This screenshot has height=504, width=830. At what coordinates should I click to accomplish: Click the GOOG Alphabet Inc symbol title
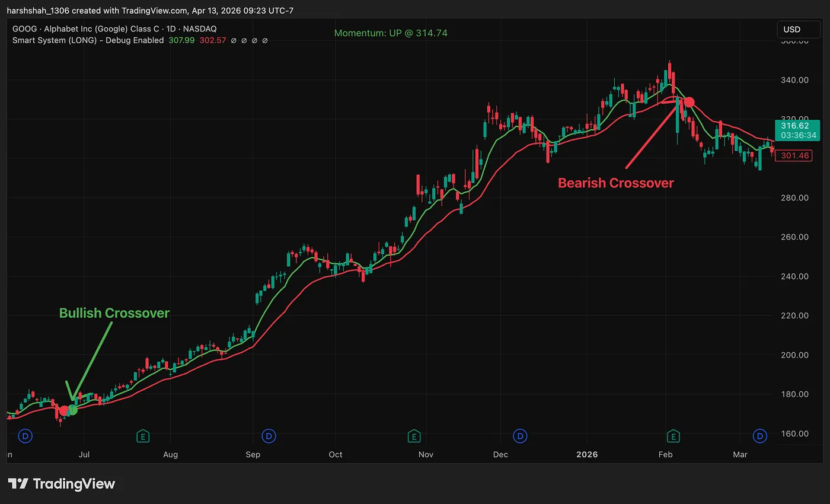(114, 28)
